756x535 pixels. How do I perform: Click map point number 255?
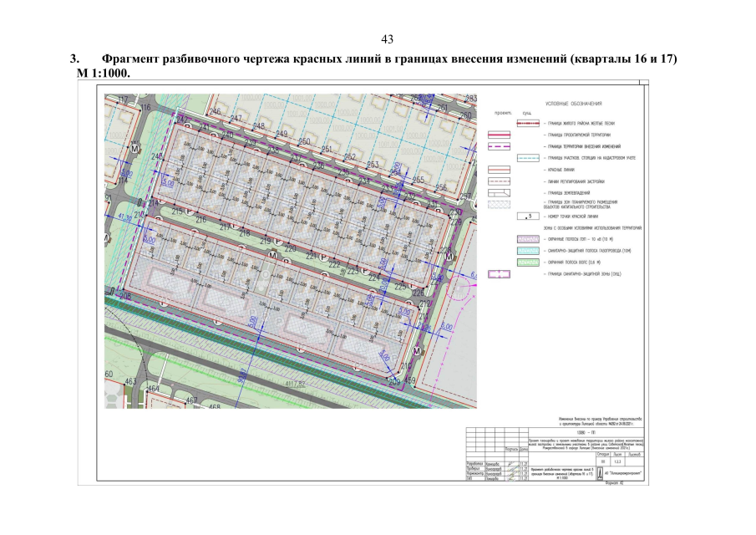tap(419, 180)
